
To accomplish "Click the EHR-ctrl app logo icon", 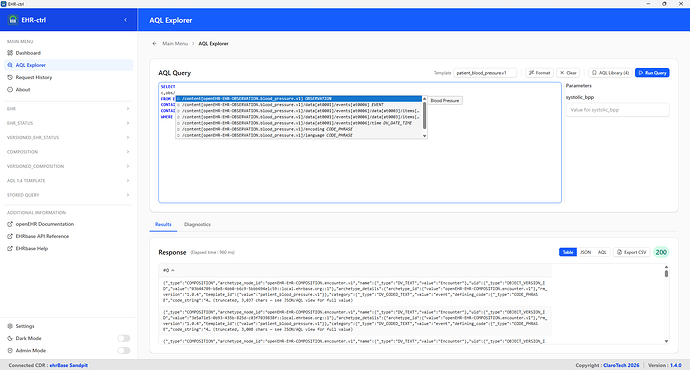I will tap(13, 20).
